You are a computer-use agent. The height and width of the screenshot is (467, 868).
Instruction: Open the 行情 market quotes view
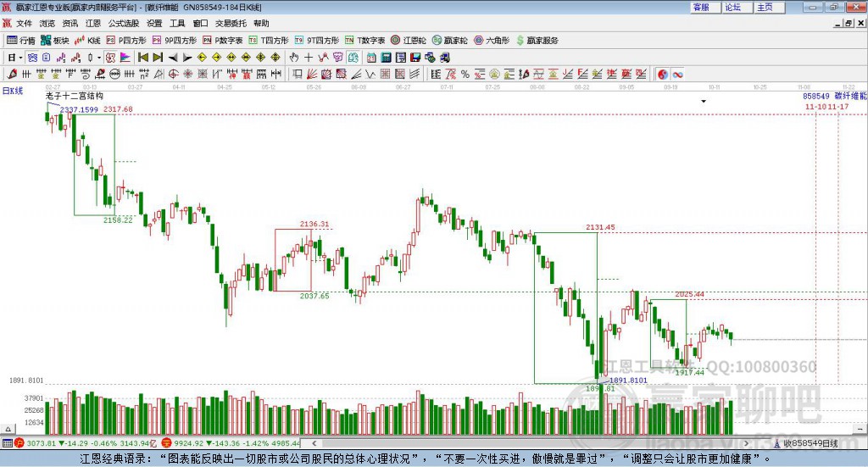click(x=20, y=41)
